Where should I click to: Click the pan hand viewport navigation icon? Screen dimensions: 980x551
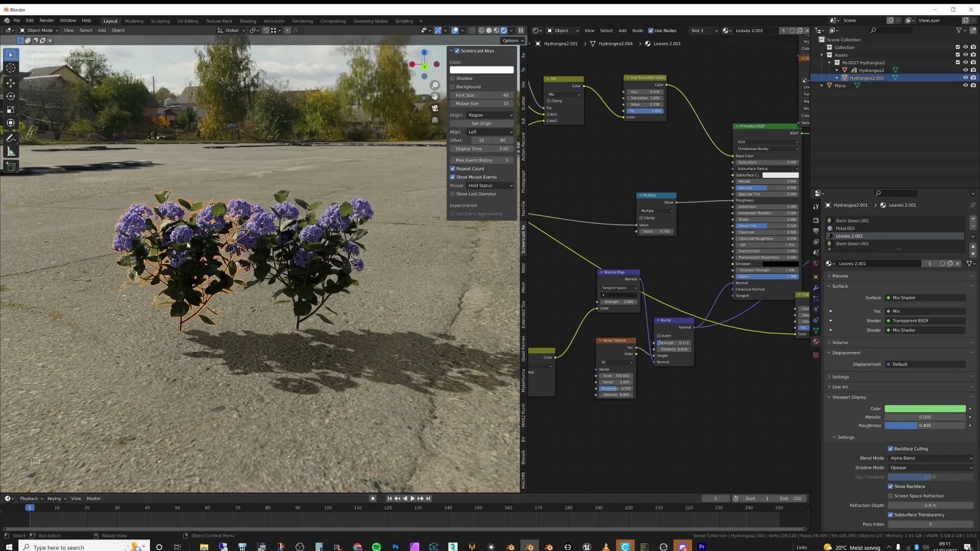(435, 96)
